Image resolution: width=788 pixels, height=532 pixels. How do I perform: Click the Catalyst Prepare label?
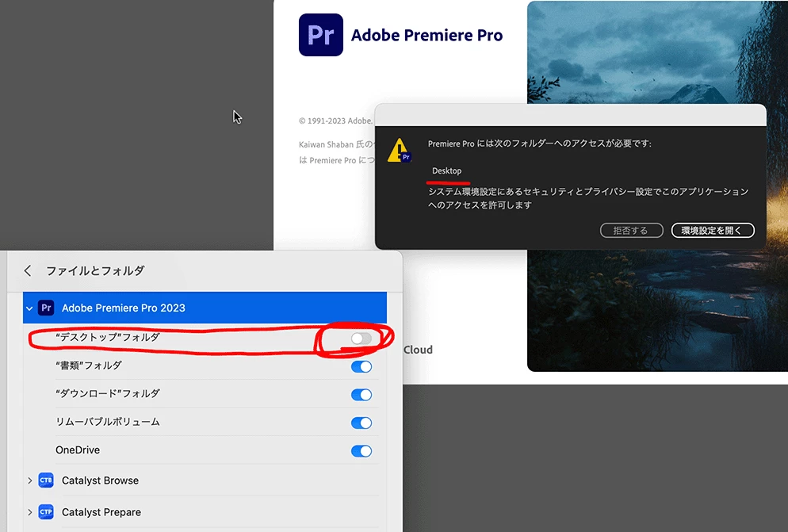pos(101,512)
